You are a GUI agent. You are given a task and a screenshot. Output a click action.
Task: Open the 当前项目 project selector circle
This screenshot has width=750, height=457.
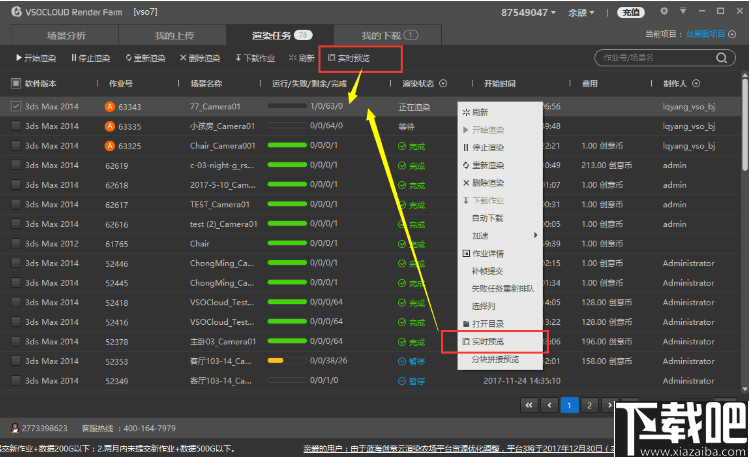pyautogui.click(x=732, y=34)
